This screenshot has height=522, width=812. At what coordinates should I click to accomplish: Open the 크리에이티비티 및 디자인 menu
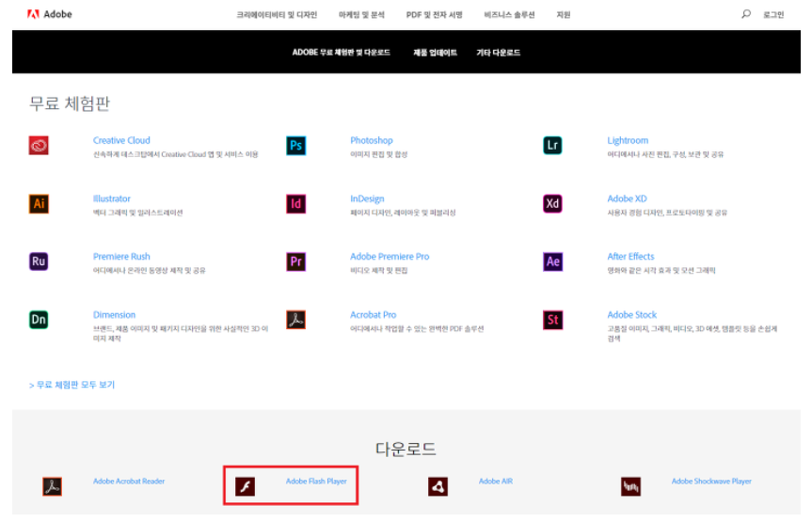point(277,15)
